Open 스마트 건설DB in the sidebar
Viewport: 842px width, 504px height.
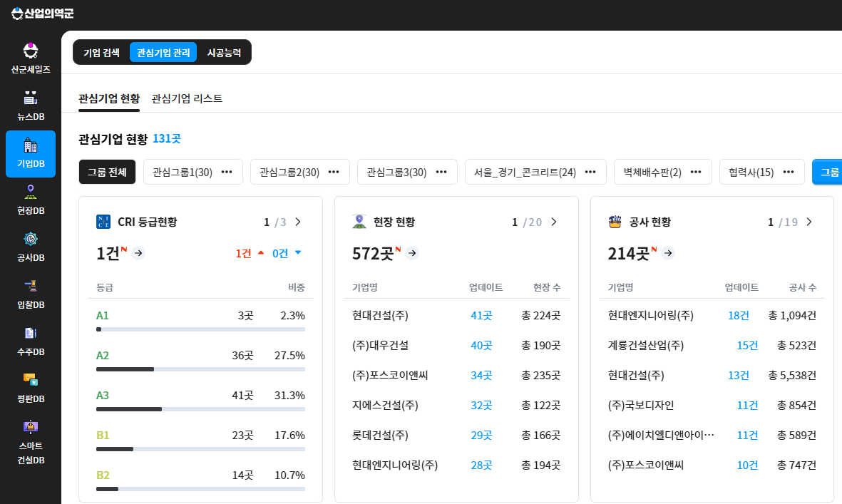(31, 442)
